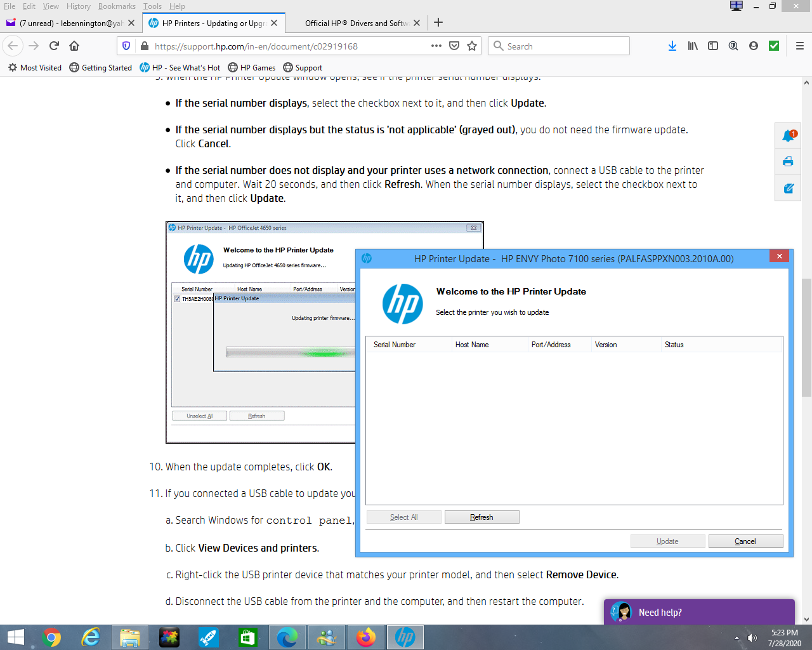Image resolution: width=812 pixels, height=650 pixels.
Task: Switch to Firefox in the taskbar
Action: coord(365,637)
